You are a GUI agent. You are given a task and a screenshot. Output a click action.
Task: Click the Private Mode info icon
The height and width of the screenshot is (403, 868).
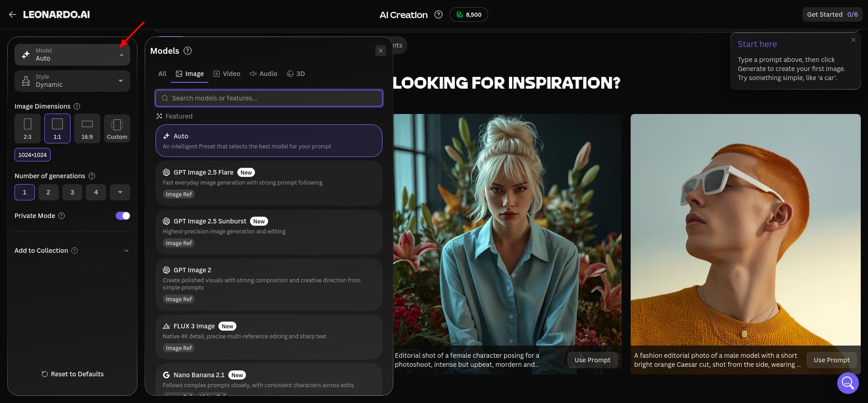point(61,216)
